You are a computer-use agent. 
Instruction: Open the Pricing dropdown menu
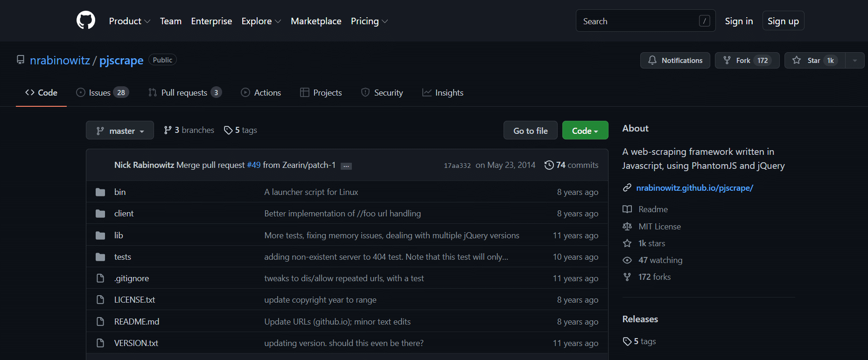pos(370,21)
